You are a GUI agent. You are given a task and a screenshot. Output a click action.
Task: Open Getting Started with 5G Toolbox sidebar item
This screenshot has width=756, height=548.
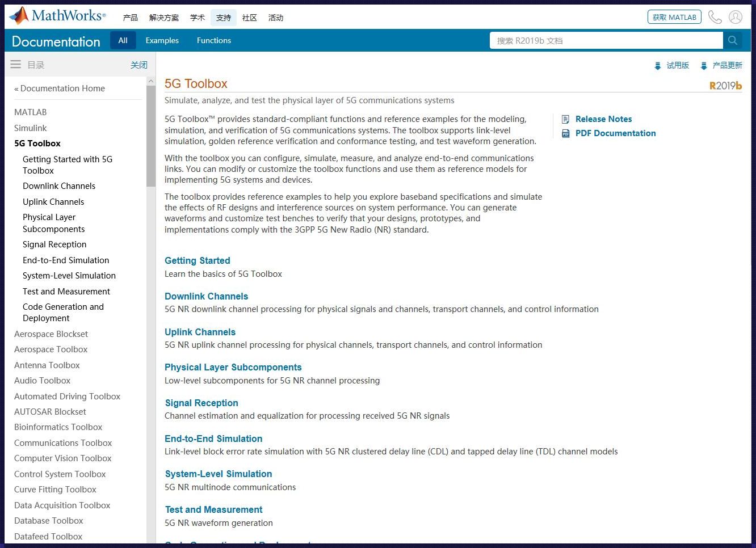pos(68,165)
